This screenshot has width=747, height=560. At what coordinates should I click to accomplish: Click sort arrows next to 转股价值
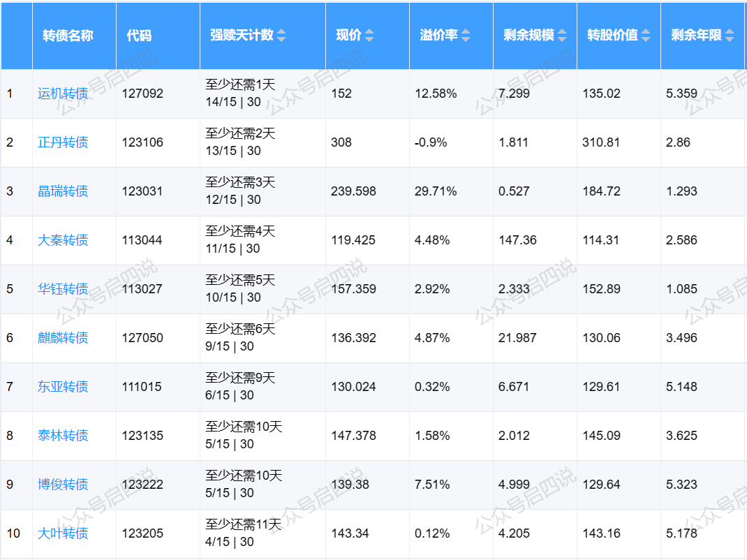646,36
